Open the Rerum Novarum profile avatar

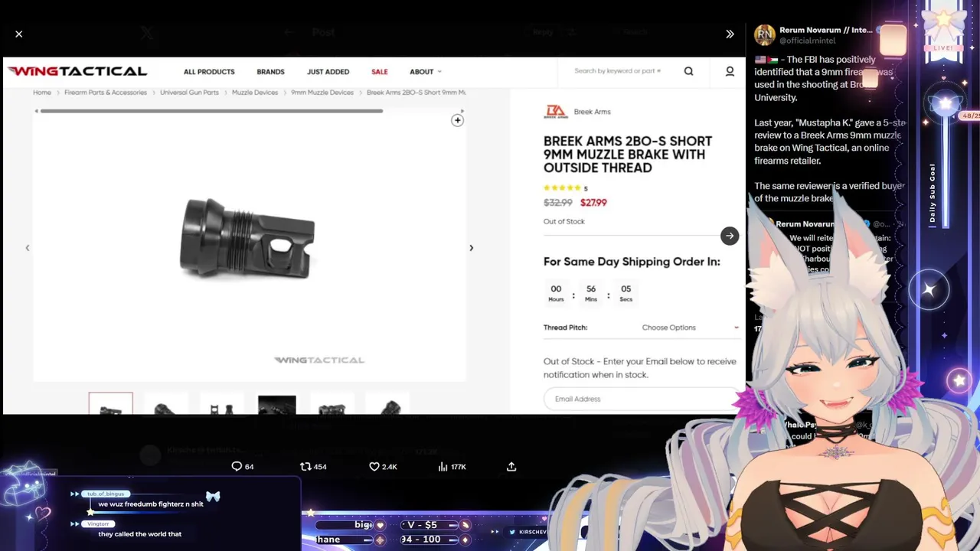pos(764,34)
